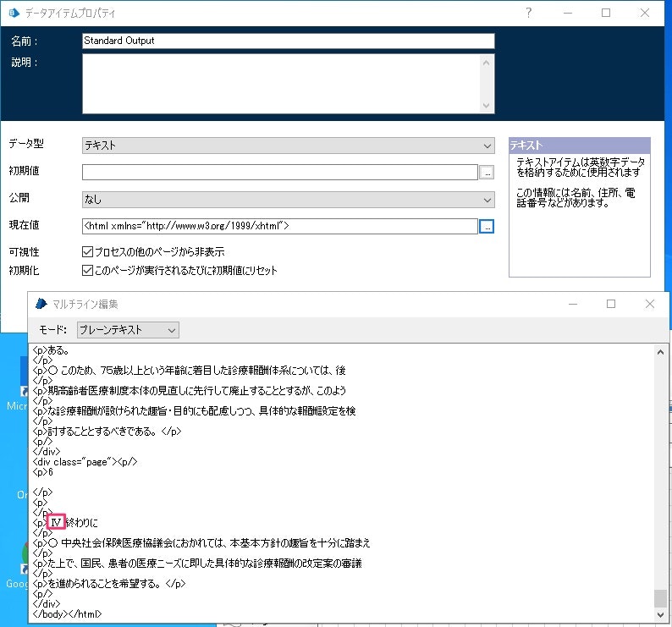This screenshot has width=672, height=627.
Task: Open the モード dropdown showing プレーンテキスト
Action: [128, 330]
